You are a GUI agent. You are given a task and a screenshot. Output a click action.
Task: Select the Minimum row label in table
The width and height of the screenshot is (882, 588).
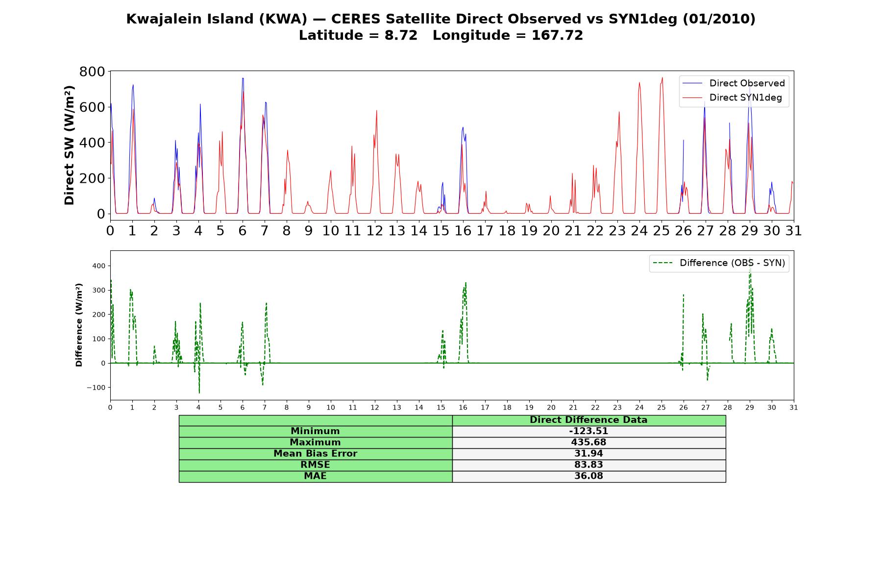point(316,431)
